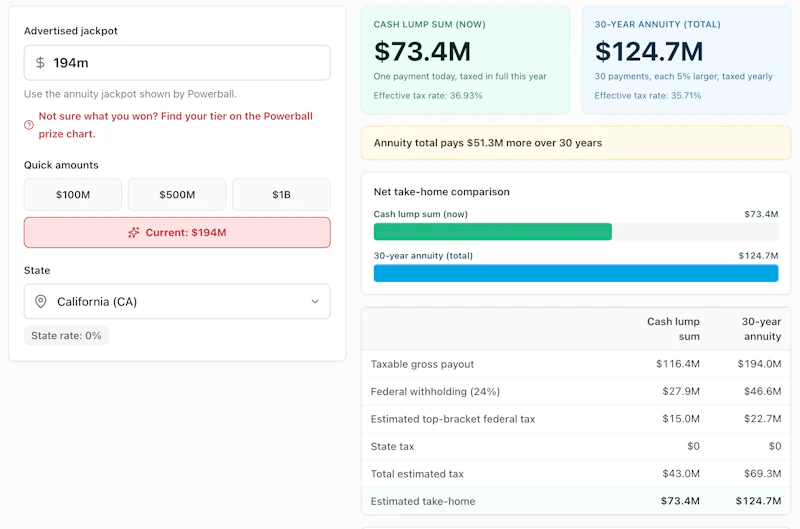The width and height of the screenshot is (800, 529).
Task: Open the Powerball prize chart link
Action: coord(176,125)
